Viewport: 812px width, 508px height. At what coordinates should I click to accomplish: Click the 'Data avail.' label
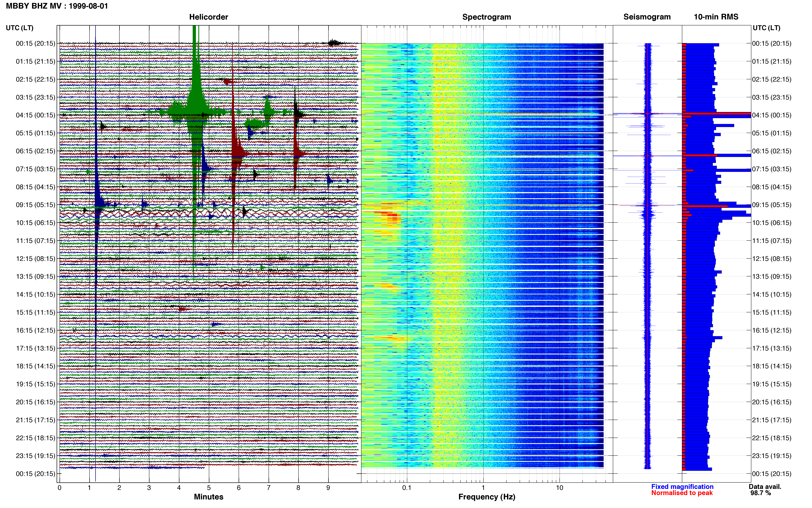(x=765, y=486)
